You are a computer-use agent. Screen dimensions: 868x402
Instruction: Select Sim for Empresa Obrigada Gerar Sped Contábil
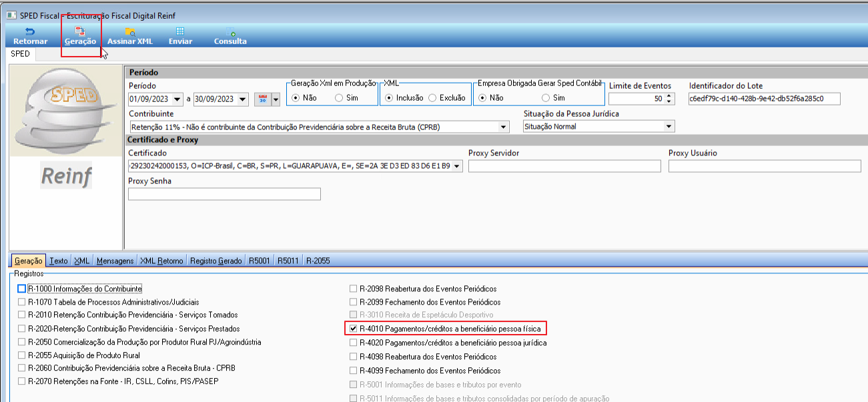click(x=545, y=97)
